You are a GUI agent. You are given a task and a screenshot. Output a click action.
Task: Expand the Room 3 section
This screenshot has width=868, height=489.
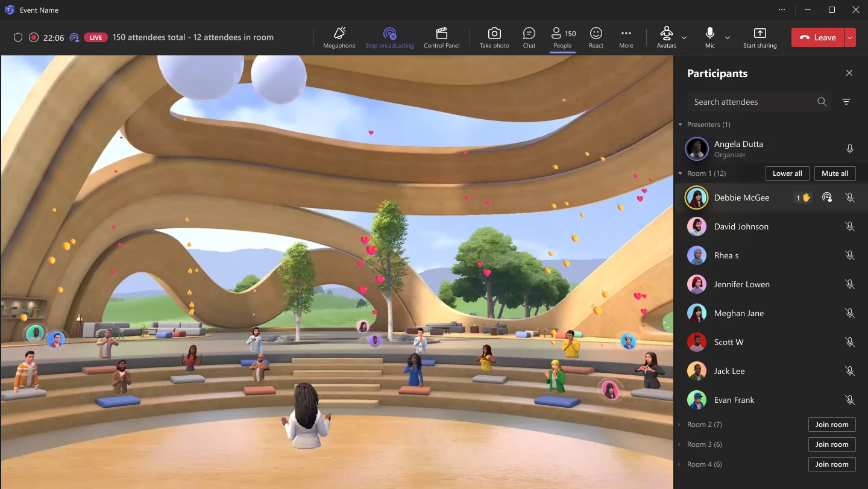[x=681, y=444]
